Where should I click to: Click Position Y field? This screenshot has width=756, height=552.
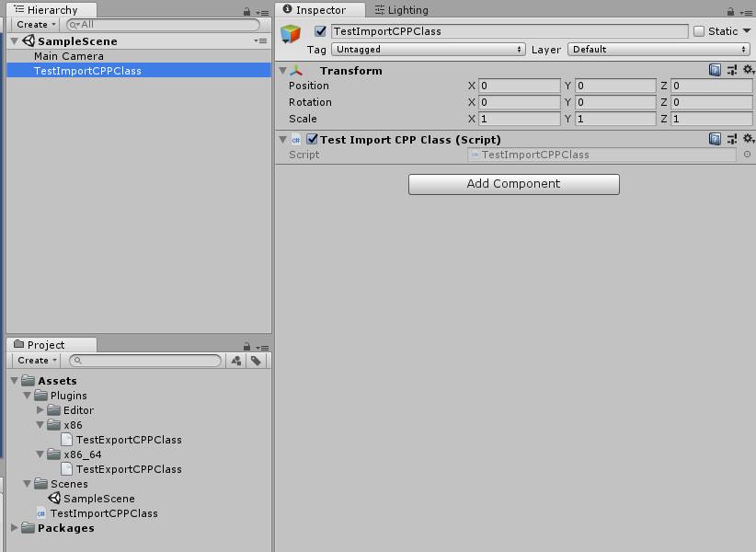(615, 86)
